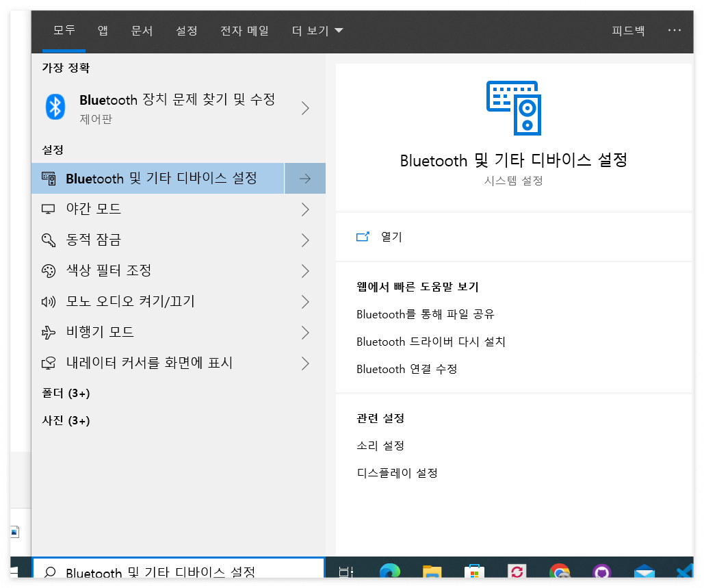The image size is (704, 588).
Task: Switch to the 설정 tab
Action: pyautogui.click(x=187, y=31)
